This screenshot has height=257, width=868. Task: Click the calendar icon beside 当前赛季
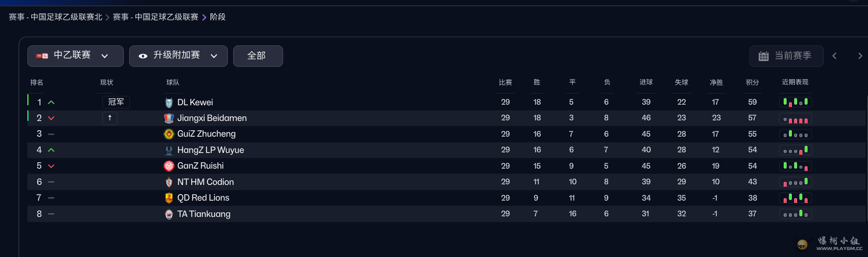[x=763, y=56]
